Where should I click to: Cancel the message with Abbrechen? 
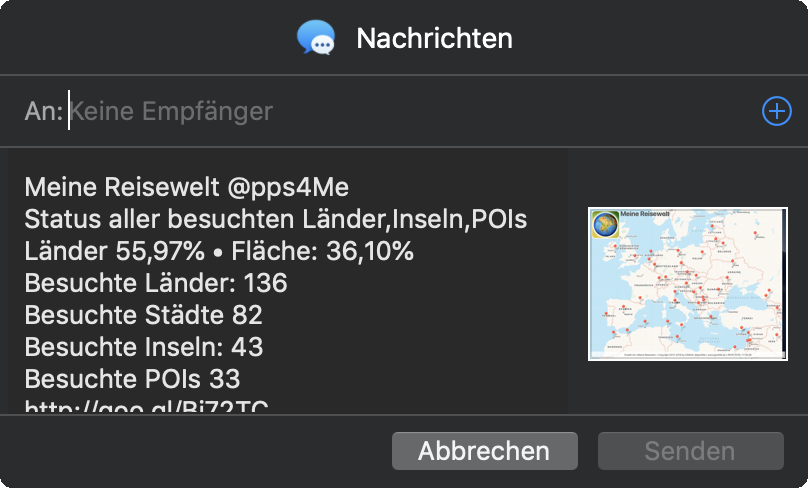484,451
